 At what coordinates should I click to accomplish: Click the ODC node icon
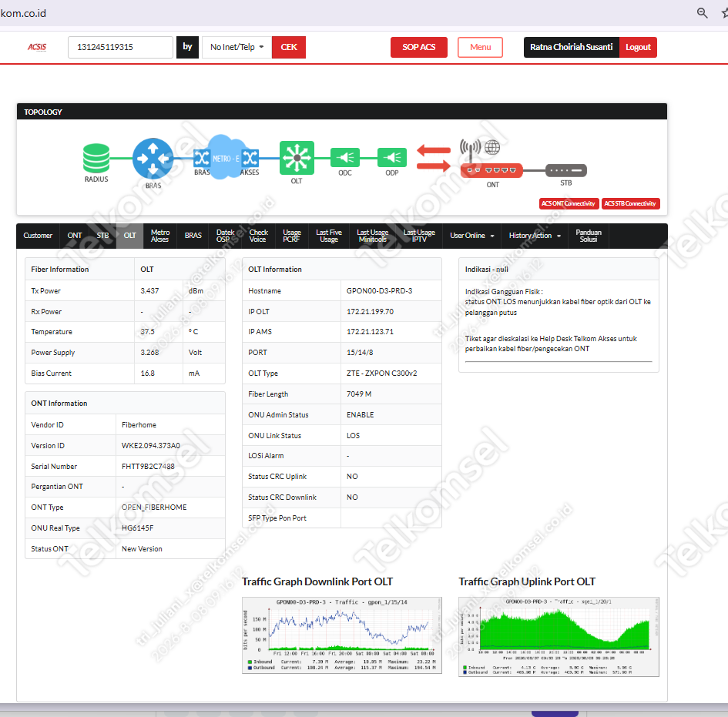coord(345,158)
